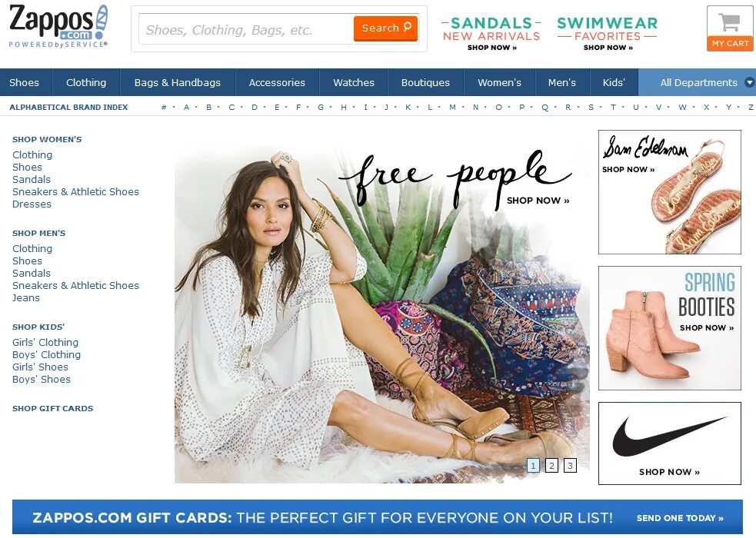Switch to slide 3 of the carousel
The width and height of the screenshot is (756, 538).
click(570, 465)
